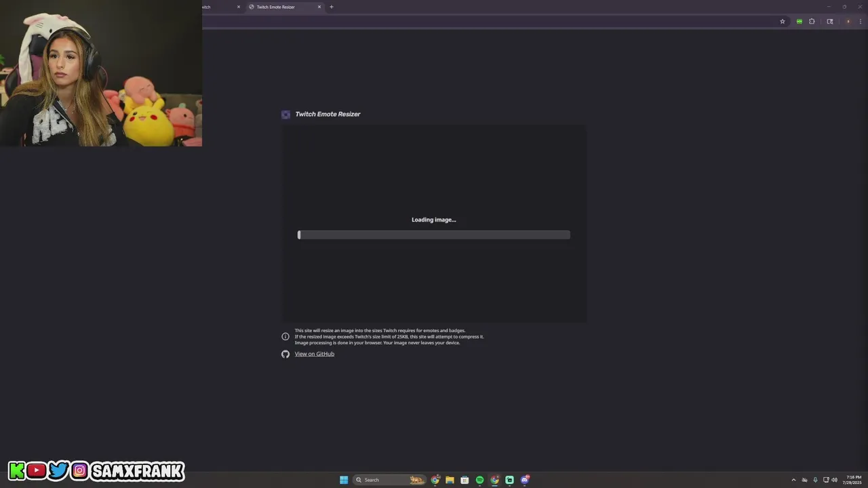Click the microphone tray icon

click(x=815, y=480)
